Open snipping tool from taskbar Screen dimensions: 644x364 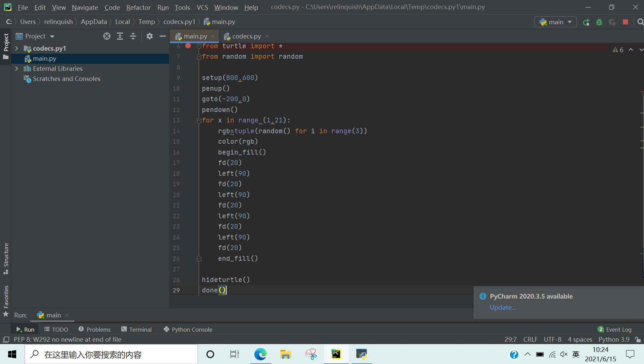311,354
